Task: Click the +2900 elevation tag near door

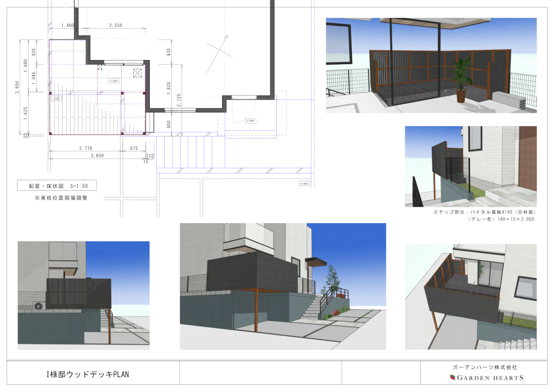Action: point(250,121)
